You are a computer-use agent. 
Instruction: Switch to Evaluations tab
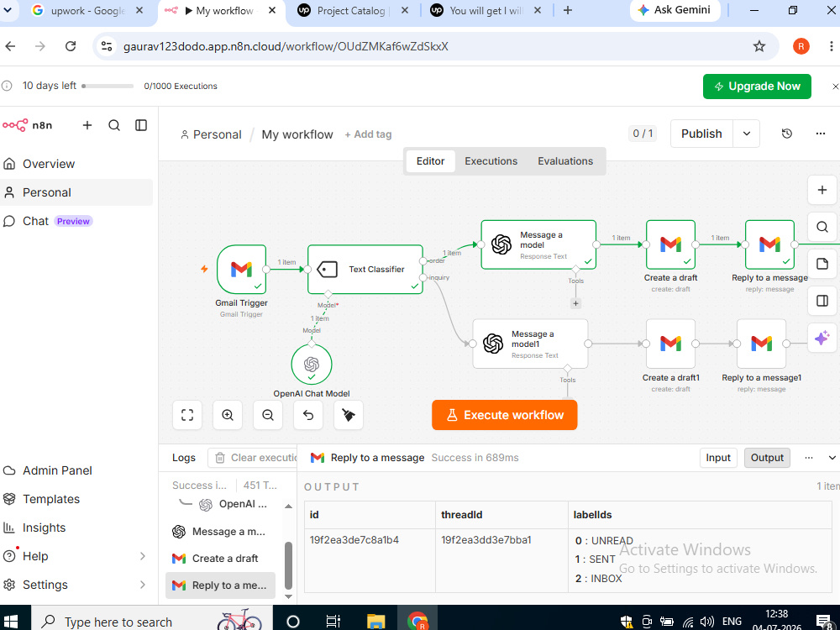tap(565, 161)
